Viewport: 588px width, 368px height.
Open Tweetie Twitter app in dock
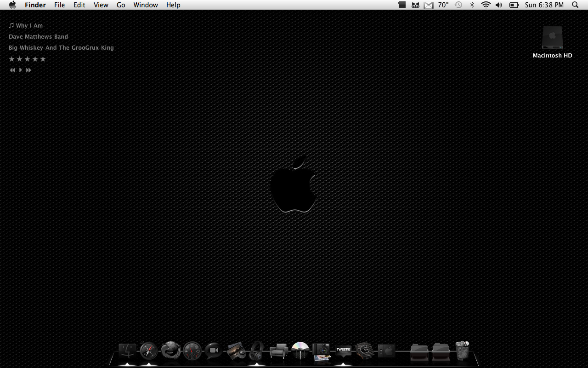[343, 351]
